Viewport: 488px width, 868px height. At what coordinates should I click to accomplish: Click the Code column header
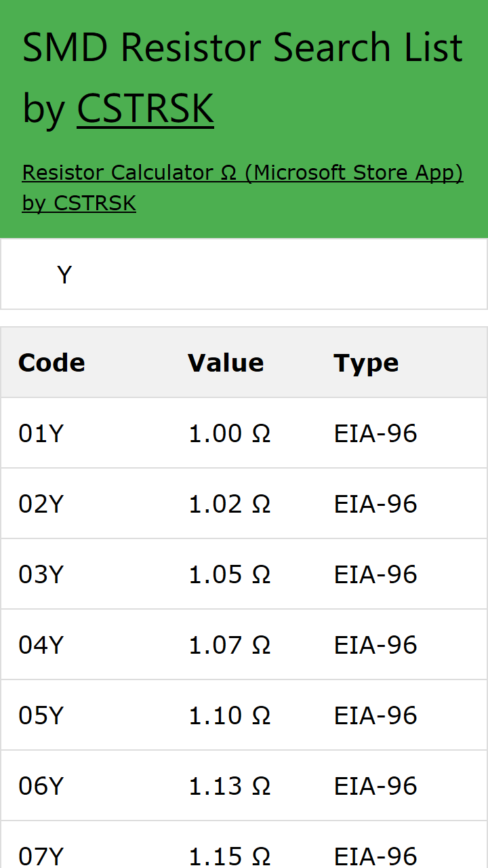pyautogui.click(x=52, y=363)
